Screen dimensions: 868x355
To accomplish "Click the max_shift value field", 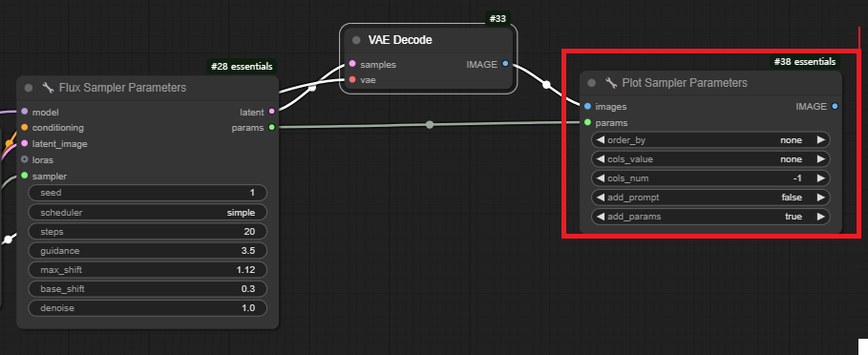I will pos(147,270).
